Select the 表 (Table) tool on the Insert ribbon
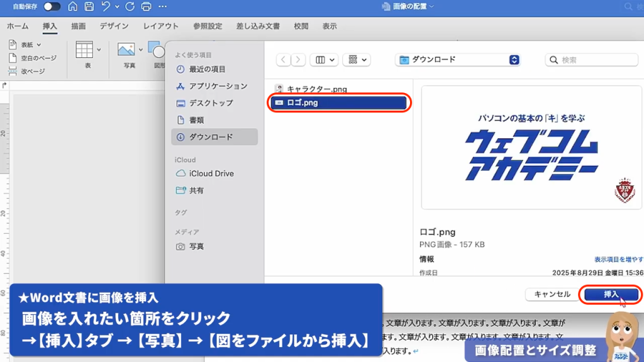Screen dimensions: 644x362 tap(85, 49)
